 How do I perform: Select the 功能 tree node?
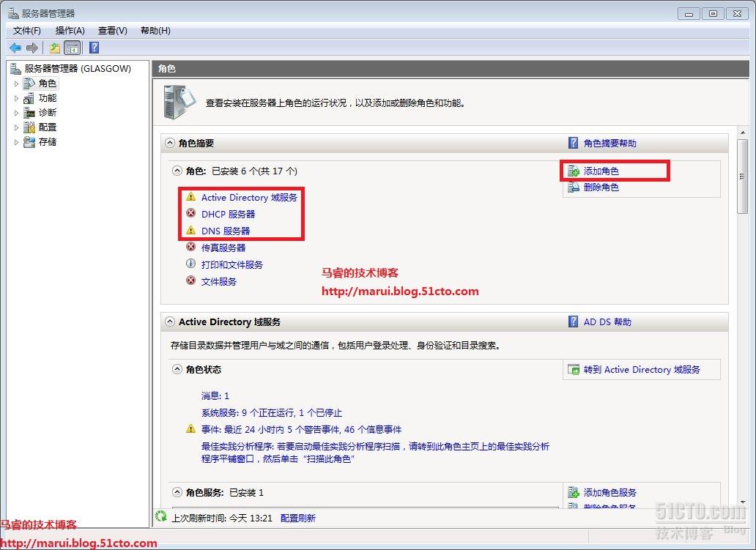(x=48, y=98)
